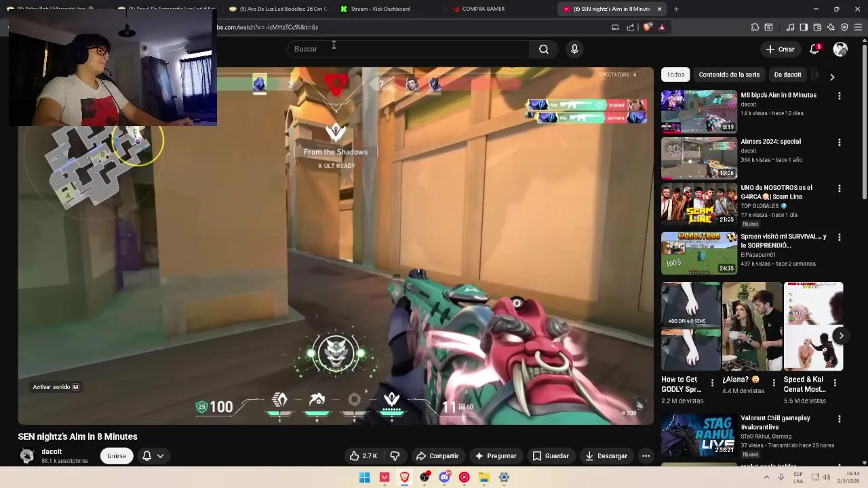Open daccit channel avatar
This screenshot has width=868, height=488.
point(27,456)
